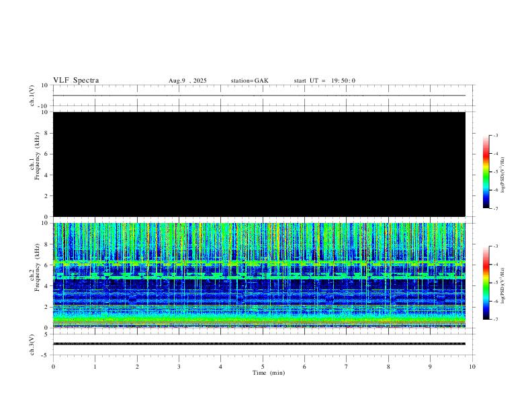
Task: Click the ch.3 voltage waveform strip
Action: (259, 344)
